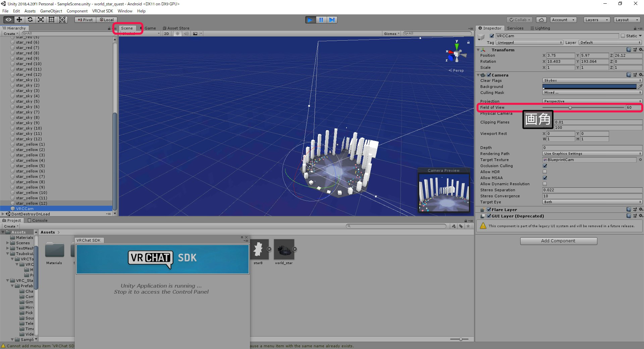The image size is (644, 349).
Task: Pause the running Unity application
Action: [x=321, y=20]
